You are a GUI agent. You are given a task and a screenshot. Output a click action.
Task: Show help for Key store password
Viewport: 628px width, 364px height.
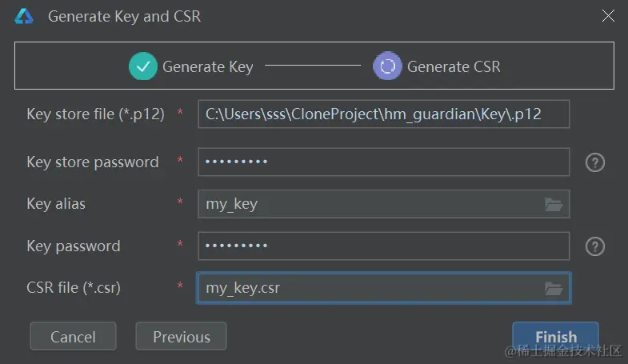point(594,162)
